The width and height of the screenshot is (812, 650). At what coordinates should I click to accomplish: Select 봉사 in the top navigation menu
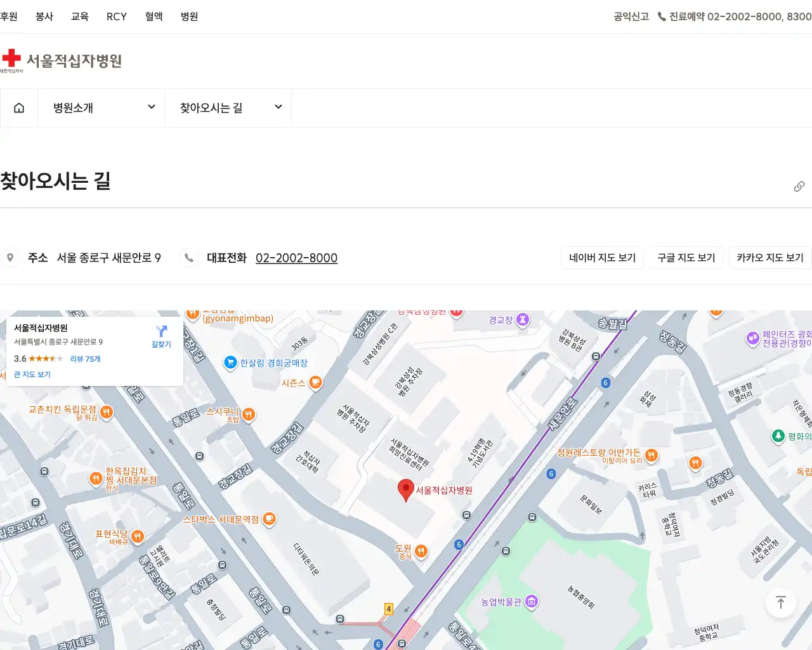point(44,17)
